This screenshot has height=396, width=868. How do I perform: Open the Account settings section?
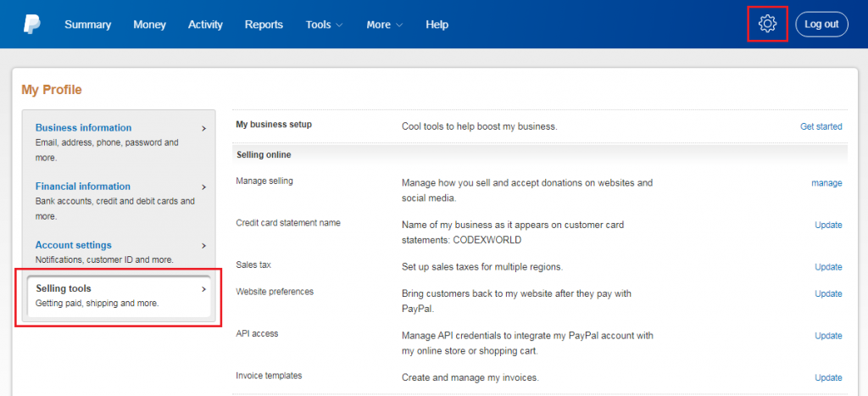point(73,245)
